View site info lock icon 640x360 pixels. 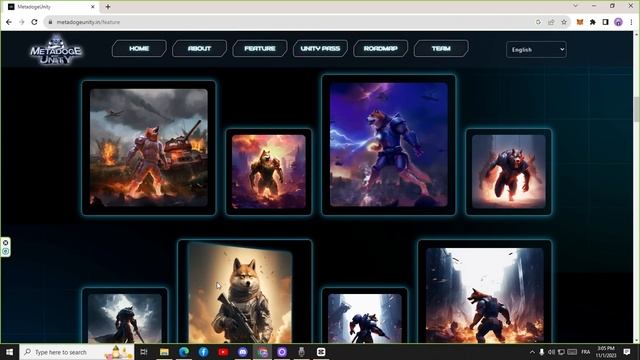50,22
